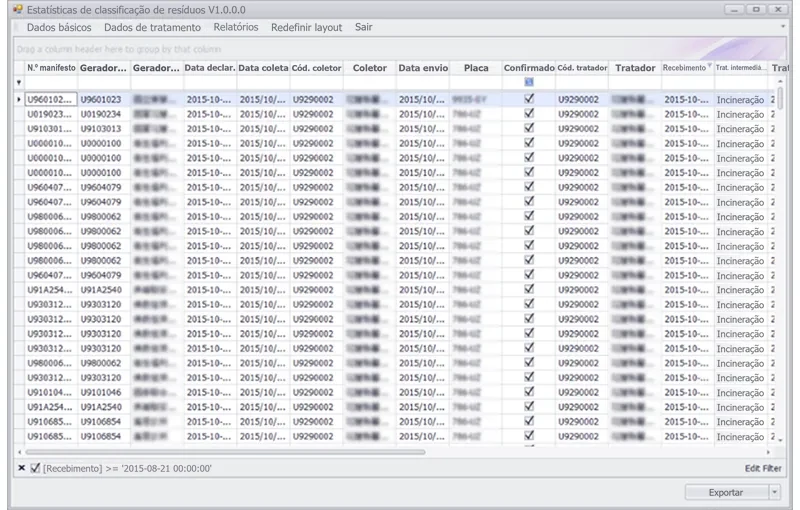Viewport: 800px width, 510px height.
Task: Click the auto-filter row funnel indicator
Action: click(19, 82)
